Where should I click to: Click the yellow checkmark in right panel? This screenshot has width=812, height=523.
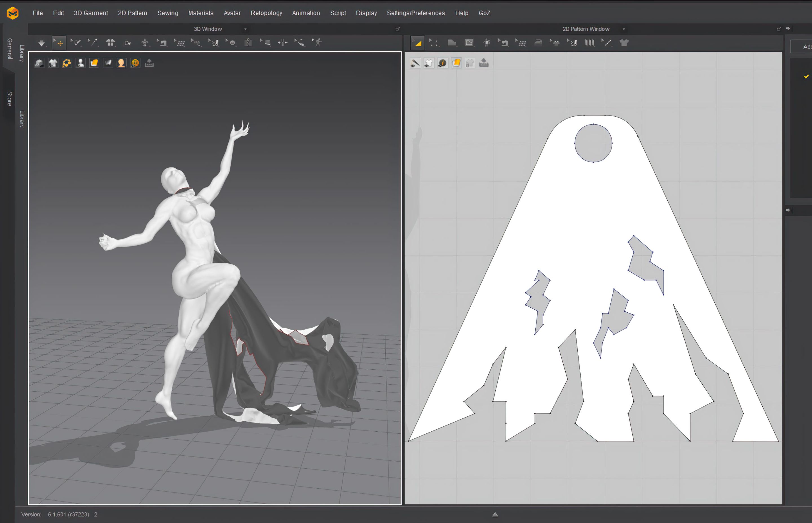806,76
